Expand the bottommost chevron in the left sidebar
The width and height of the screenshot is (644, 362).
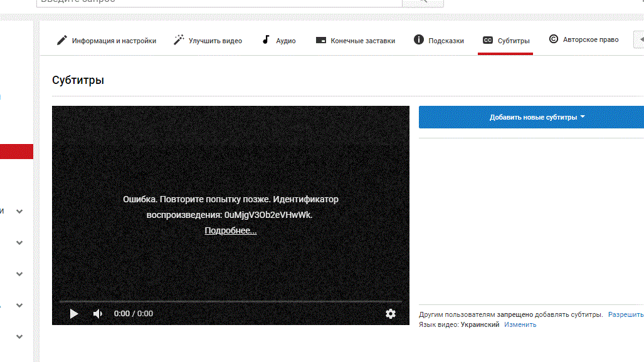(19, 337)
